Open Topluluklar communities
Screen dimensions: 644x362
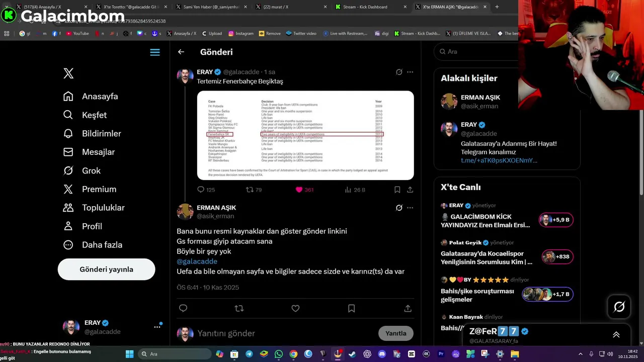click(94, 208)
